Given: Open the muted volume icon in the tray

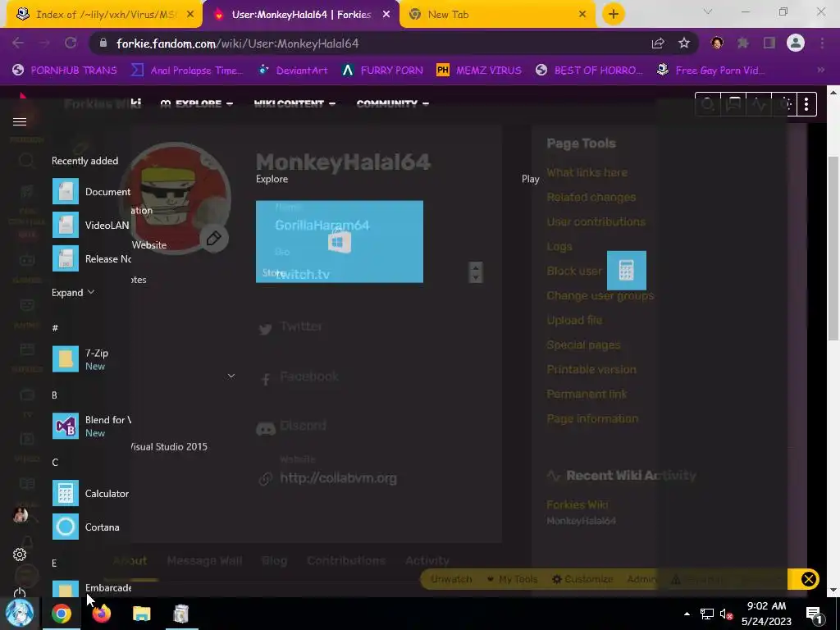Looking at the screenshot, I should pos(727,614).
